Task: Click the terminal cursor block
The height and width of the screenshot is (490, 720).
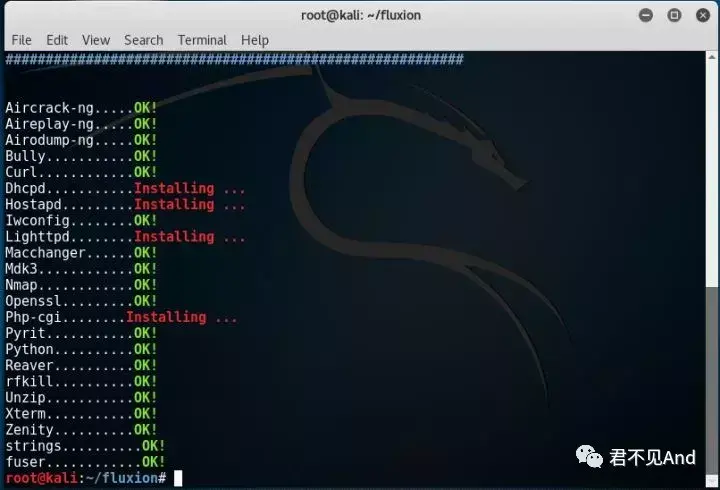Action: click(x=178, y=478)
